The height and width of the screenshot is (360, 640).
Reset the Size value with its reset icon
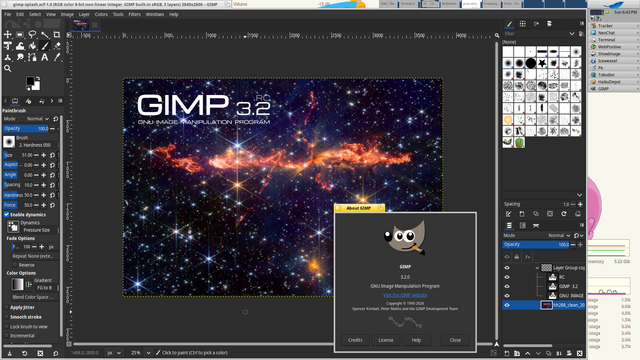[x=52, y=155]
